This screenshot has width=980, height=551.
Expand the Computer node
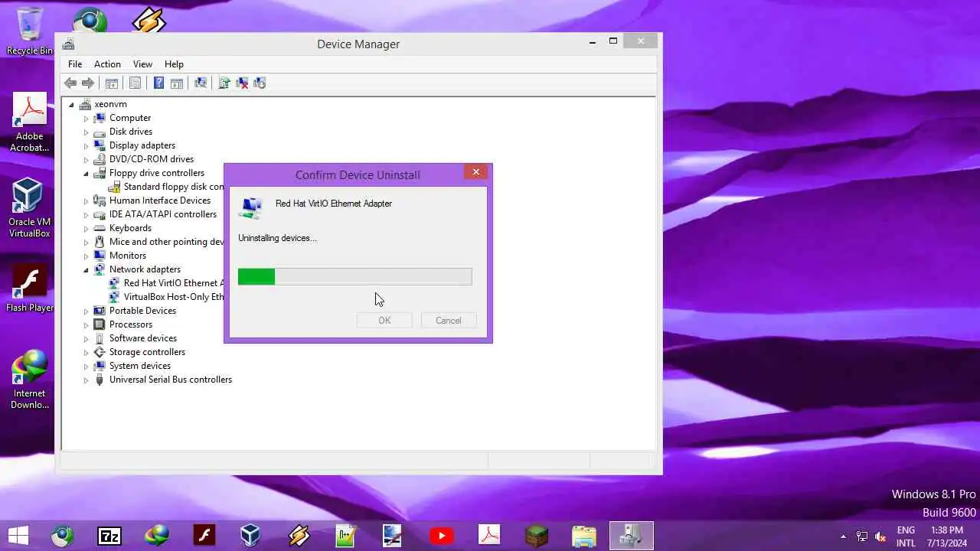tap(86, 119)
